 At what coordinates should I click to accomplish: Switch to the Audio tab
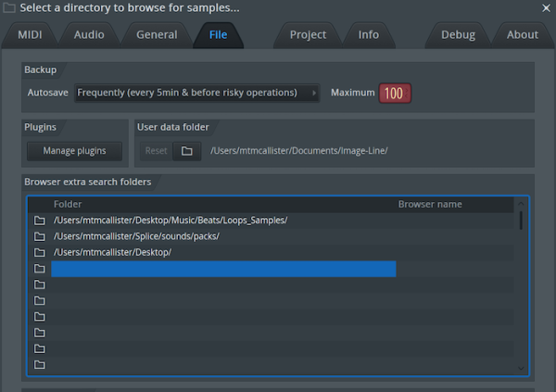(89, 35)
